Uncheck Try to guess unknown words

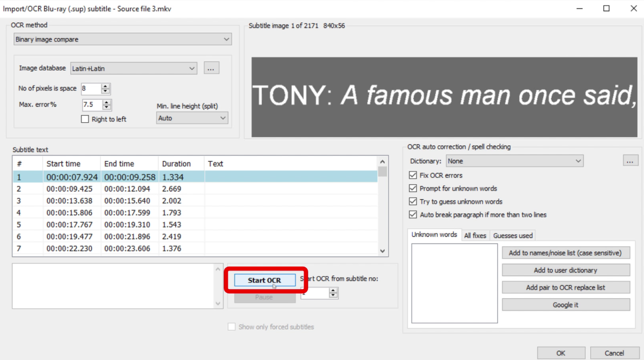[413, 201]
